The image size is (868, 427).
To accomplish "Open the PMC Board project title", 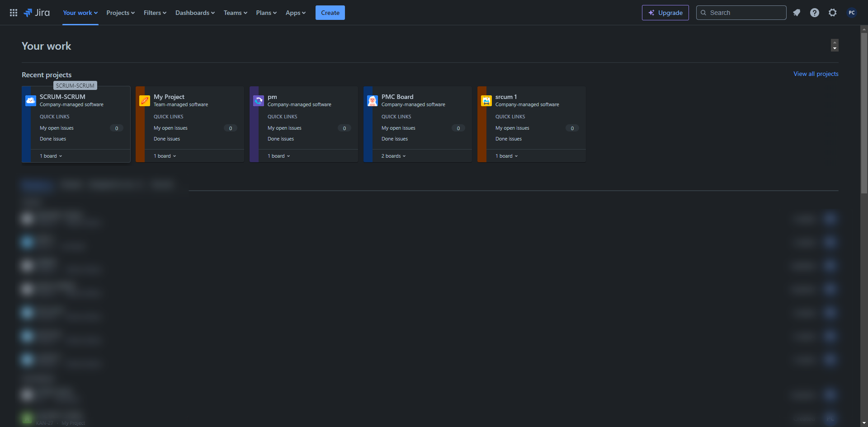I will pos(397,97).
